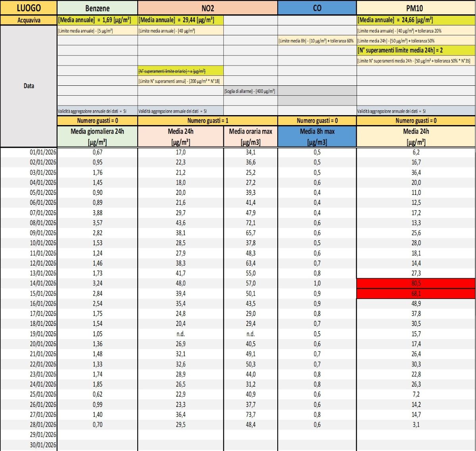Select the n.d. cell under NO2 Media 24h
This screenshot has width=476, height=451.
pos(180,334)
